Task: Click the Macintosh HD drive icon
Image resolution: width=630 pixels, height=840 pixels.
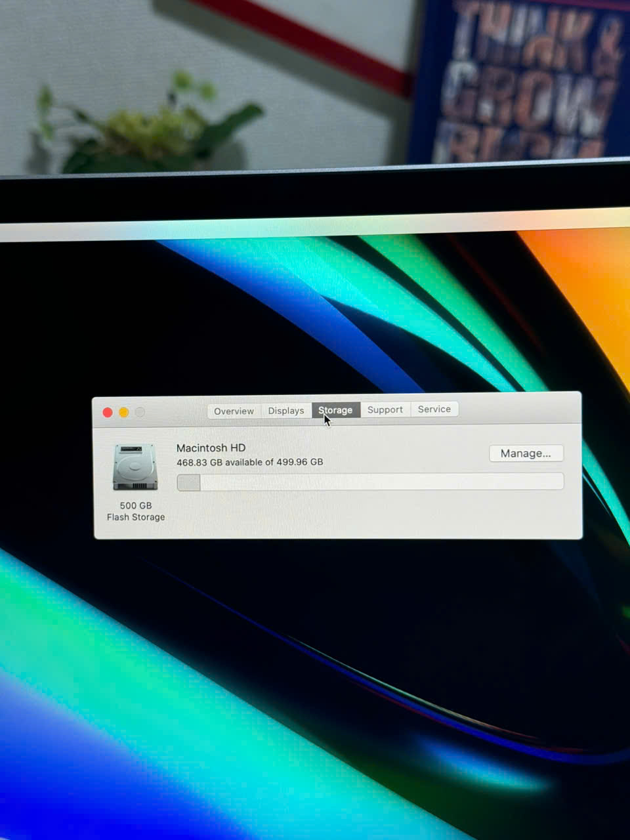Action: 135,467
